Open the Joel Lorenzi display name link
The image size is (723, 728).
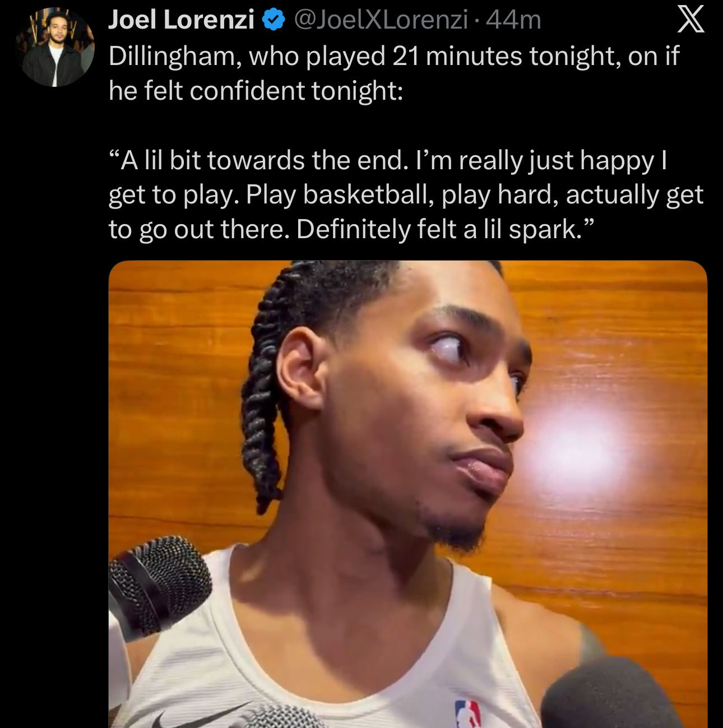[x=181, y=21]
